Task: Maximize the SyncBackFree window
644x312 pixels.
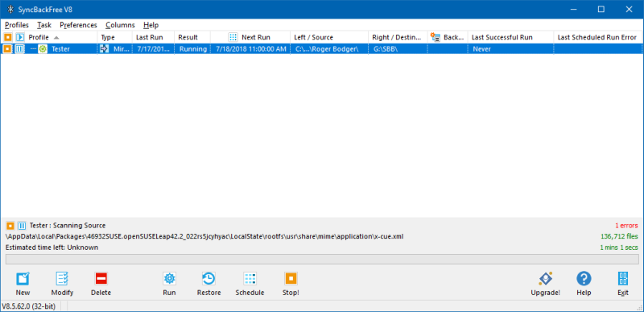Action: click(601, 9)
